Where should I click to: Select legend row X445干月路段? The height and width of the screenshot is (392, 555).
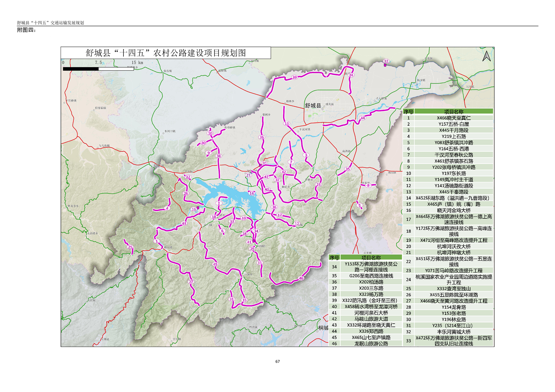point(448,130)
